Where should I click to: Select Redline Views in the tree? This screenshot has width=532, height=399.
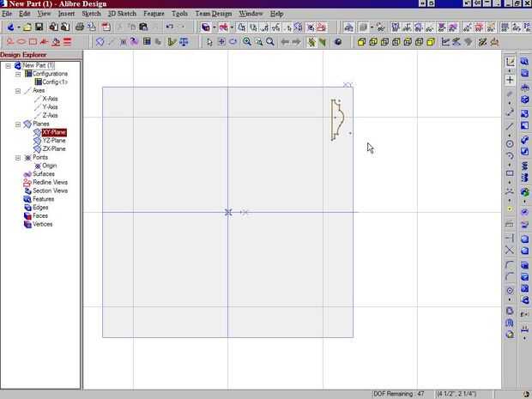(51, 183)
